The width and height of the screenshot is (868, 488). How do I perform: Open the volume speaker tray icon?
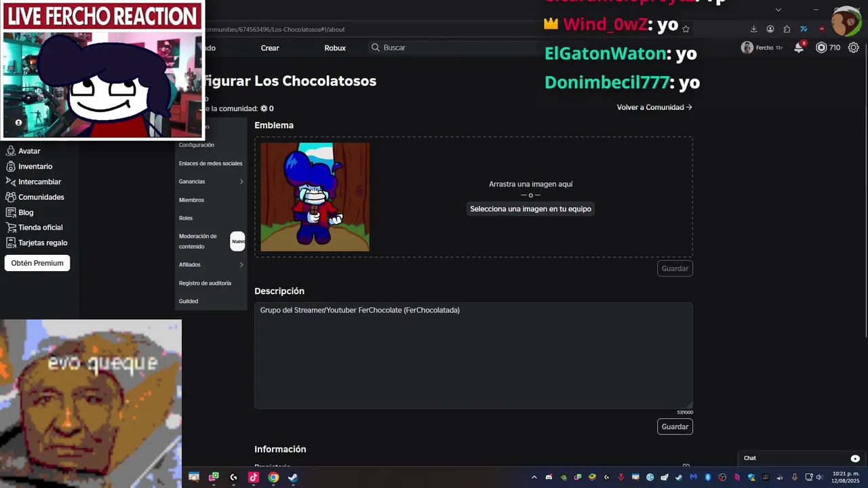coord(819,477)
